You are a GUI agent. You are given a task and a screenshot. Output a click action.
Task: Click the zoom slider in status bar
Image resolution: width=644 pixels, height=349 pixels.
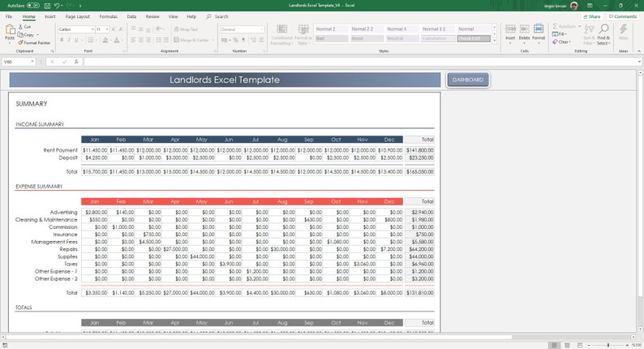(x=608, y=345)
